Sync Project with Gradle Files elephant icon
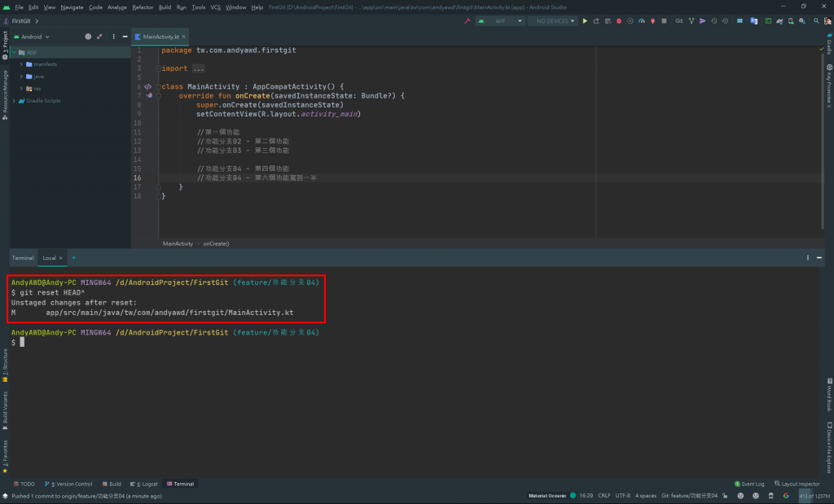834x504 pixels. click(x=779, y=20)
